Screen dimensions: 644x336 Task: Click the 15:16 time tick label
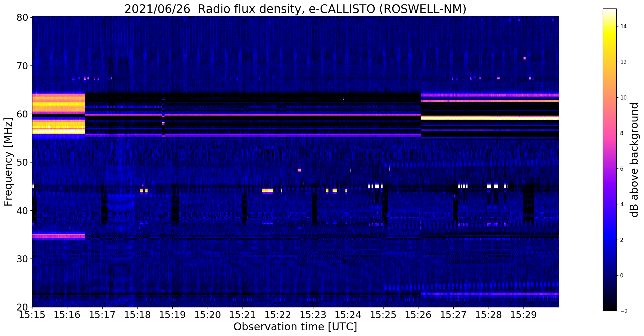tap(67, 315)
